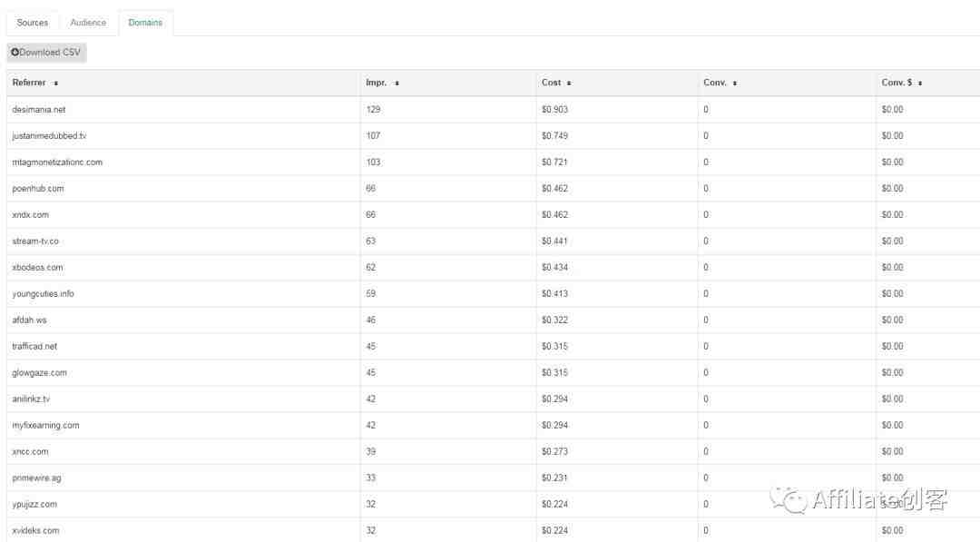Click the download icon beside Download CSV
Screen dimensions: 980x542
15,52
